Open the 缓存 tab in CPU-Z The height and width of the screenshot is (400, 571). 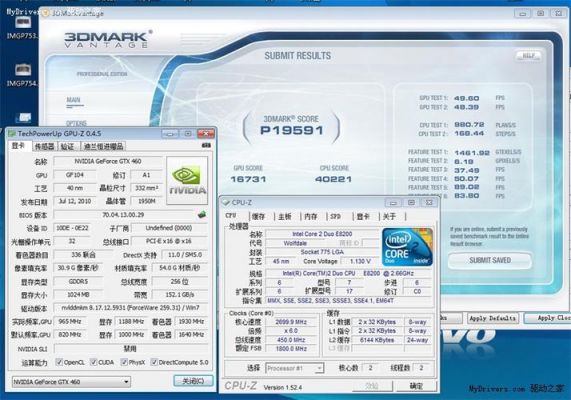click(258, 216)
